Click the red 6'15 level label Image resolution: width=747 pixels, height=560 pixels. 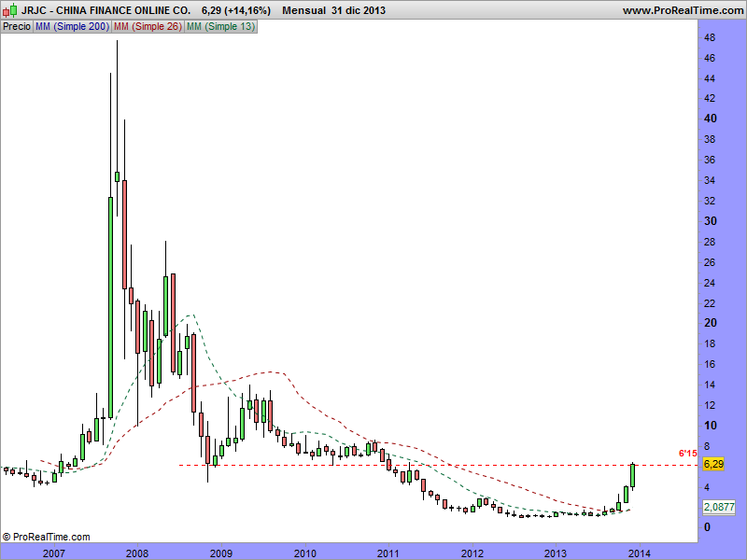(x=687, y=454)
